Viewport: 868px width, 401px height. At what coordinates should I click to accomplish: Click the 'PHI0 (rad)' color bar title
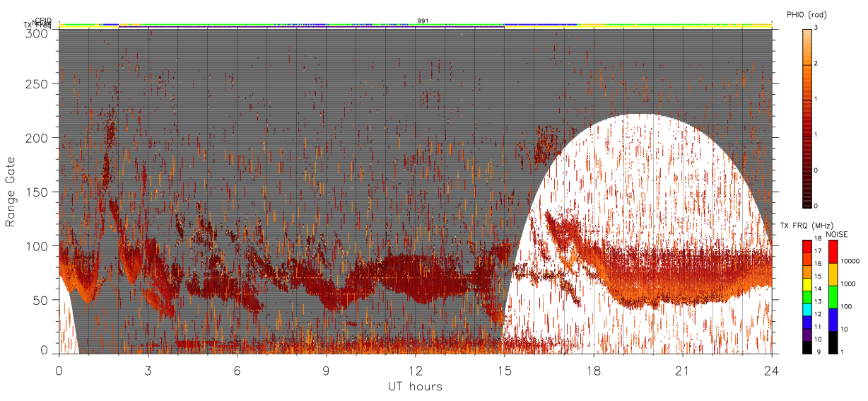pos(807,14)
